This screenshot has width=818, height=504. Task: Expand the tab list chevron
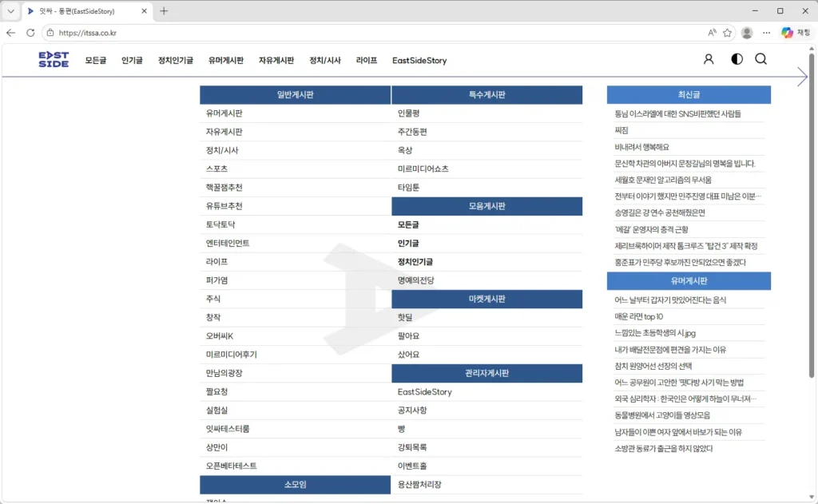(x=10, y=11)
